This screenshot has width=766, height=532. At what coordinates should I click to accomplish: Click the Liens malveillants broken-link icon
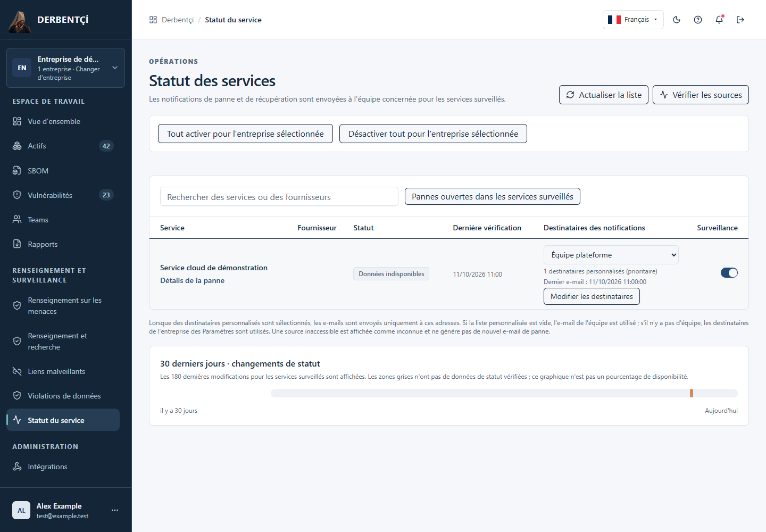pyautogui.click(x=17, y=371)
